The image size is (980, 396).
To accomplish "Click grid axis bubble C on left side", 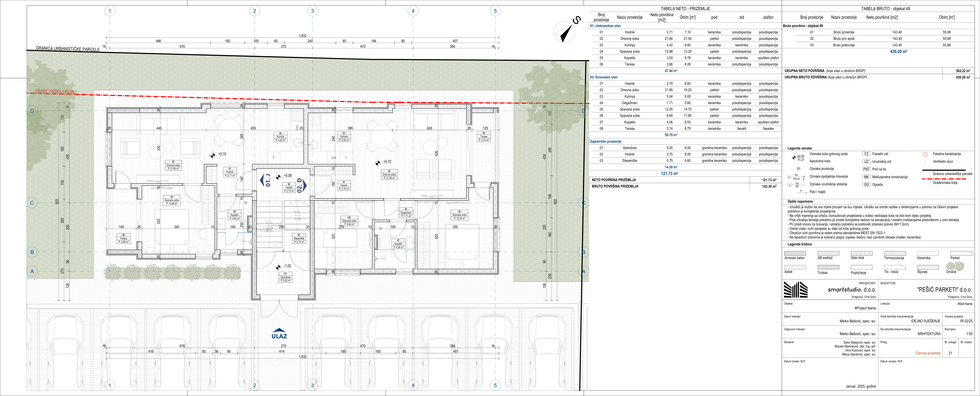I will (x=32, y=203).
